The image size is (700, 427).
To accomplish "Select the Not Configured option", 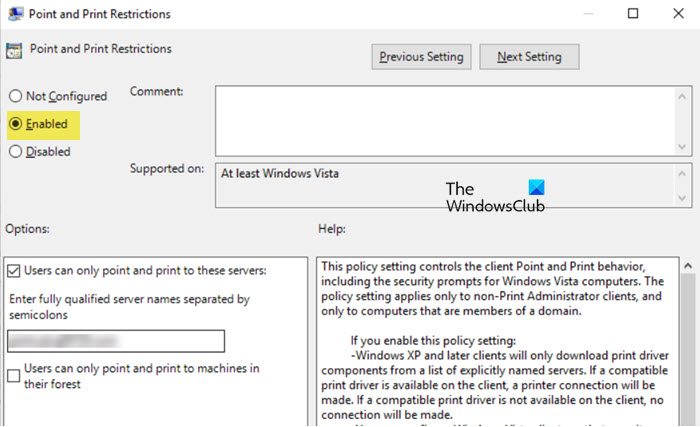I will pyautogui.click(x=15, y=96).
